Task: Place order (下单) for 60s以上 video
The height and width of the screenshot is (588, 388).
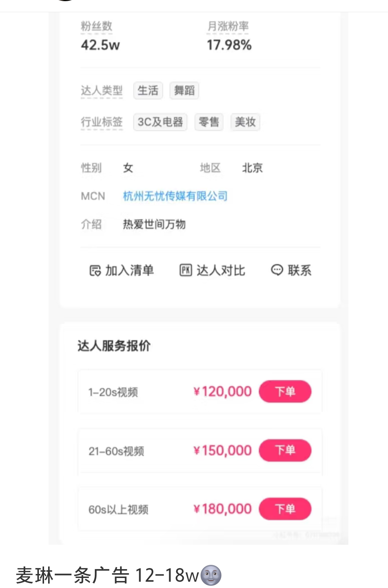Action: (x=285, y=509)
